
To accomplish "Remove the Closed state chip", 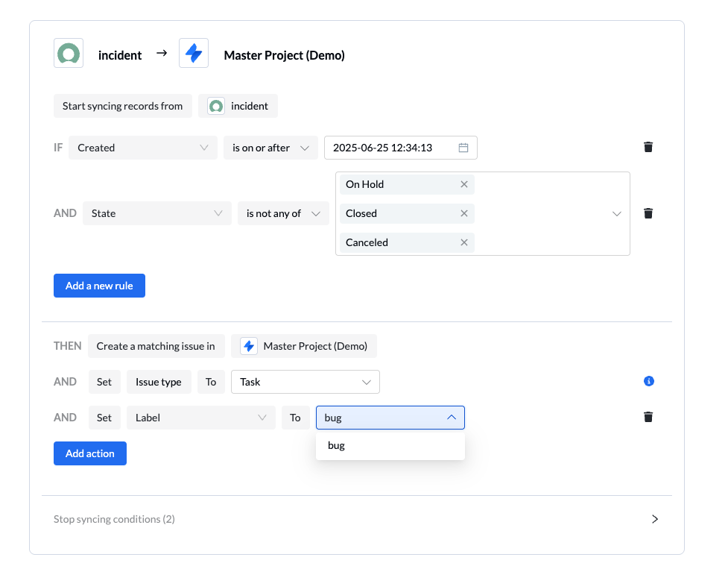I will [x=464, y=213].
